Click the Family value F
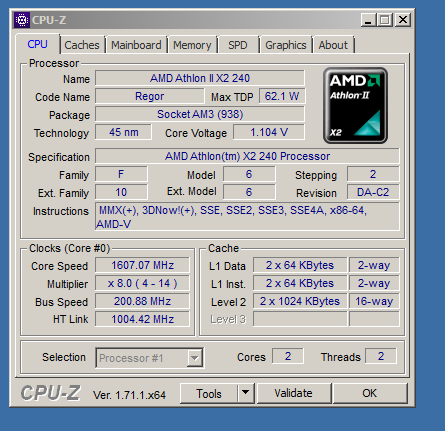Image resolution: width=445 pixels, height=431 pixels. point(121,174)
